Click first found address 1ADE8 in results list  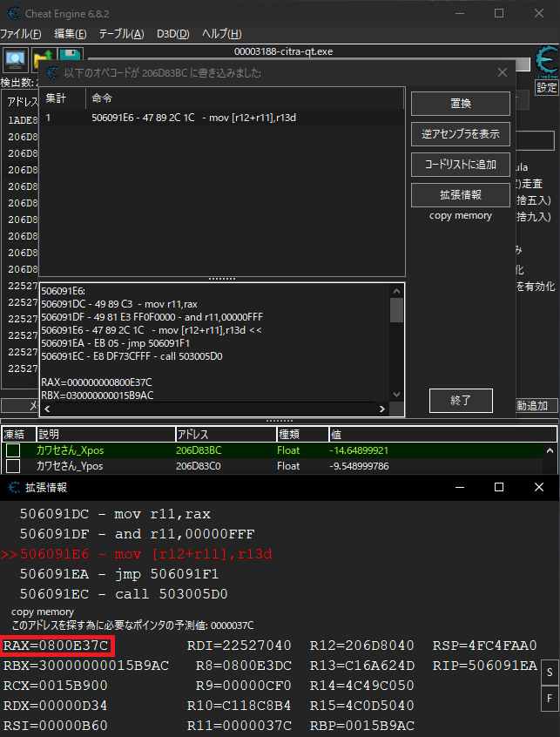pyautogui.click(x=23, y=120)
